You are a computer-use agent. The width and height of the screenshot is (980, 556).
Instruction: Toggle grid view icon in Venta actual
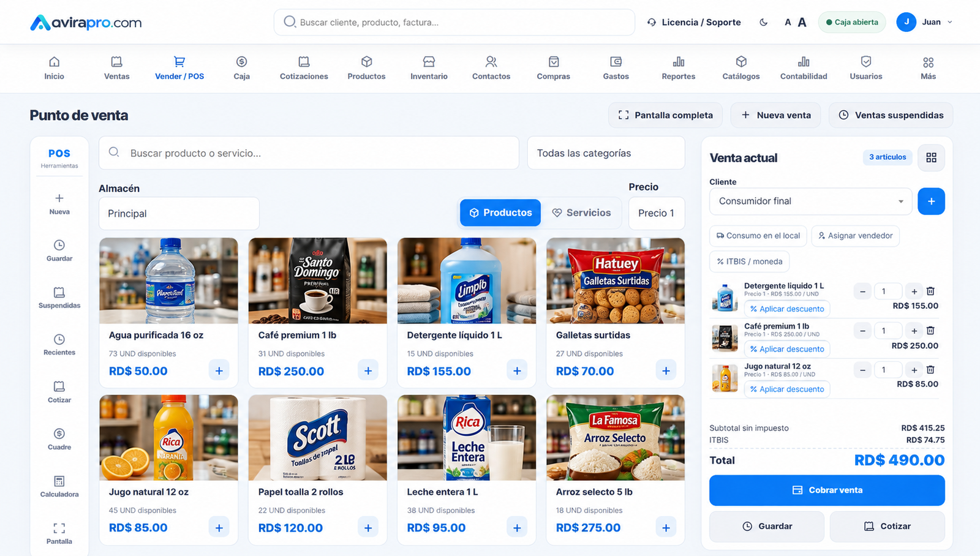click(931, 157)
